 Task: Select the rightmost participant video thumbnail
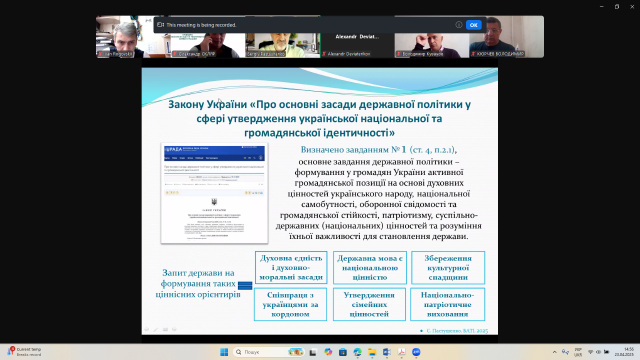pos(507,37)
